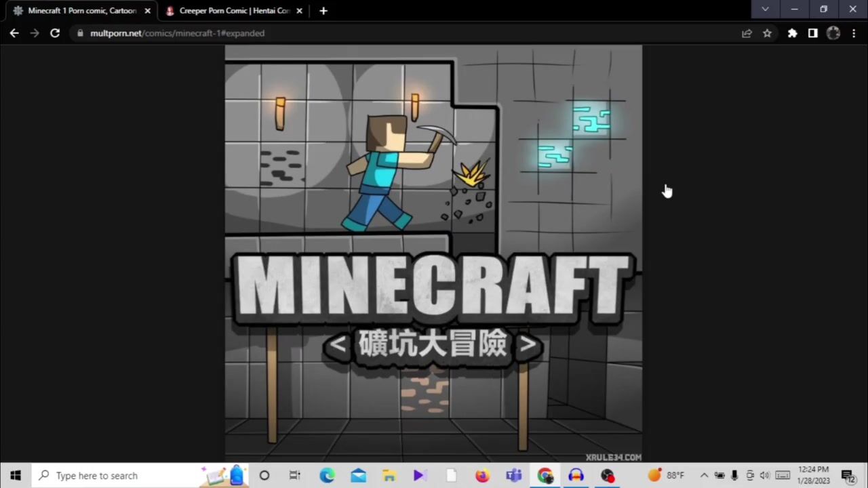
Task: Open Microsoft Edge from the taskbar
Action: pos(327,475)
